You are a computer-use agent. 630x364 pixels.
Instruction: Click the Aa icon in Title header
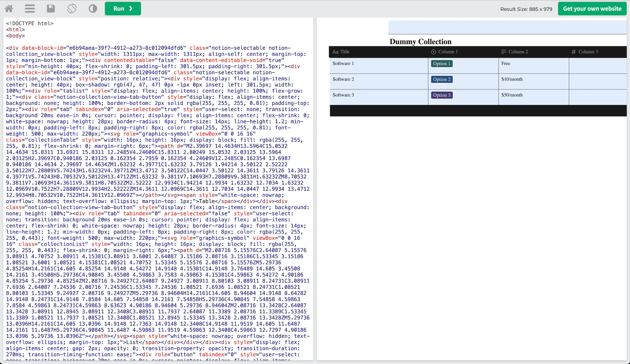coord(335,52)
